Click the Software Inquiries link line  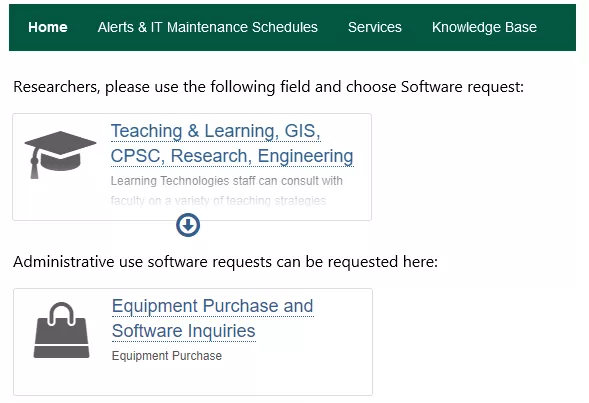184,331
